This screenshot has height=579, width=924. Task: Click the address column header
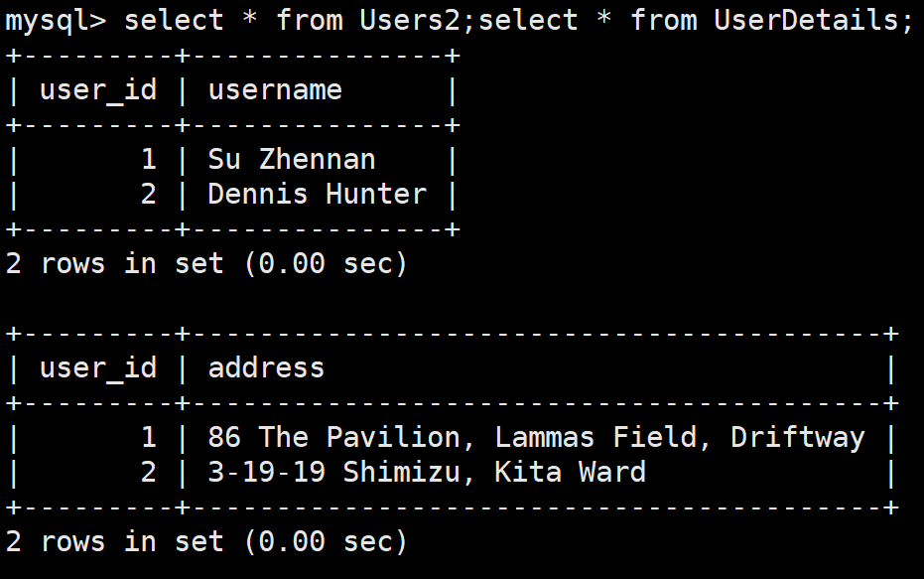tap(266, 368)
